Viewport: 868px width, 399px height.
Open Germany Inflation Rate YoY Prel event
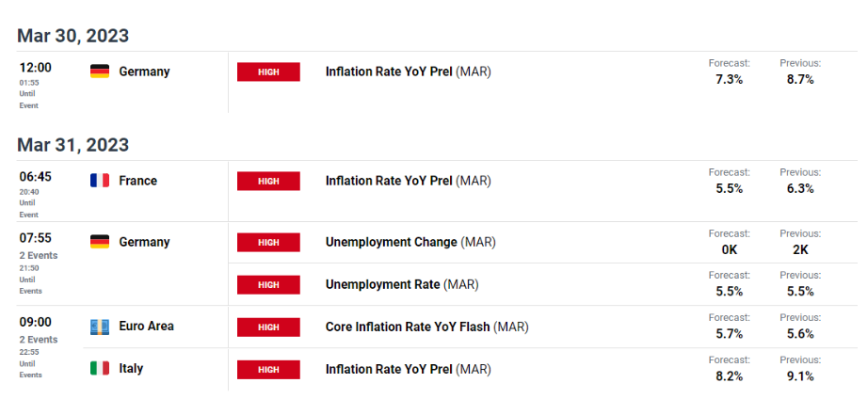408,72
